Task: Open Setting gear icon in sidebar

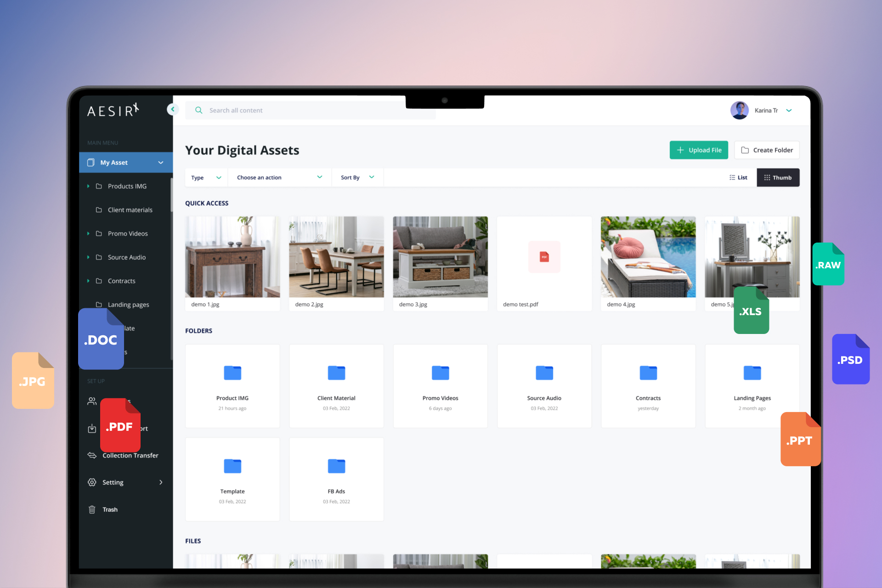Action: pos(92,482)
